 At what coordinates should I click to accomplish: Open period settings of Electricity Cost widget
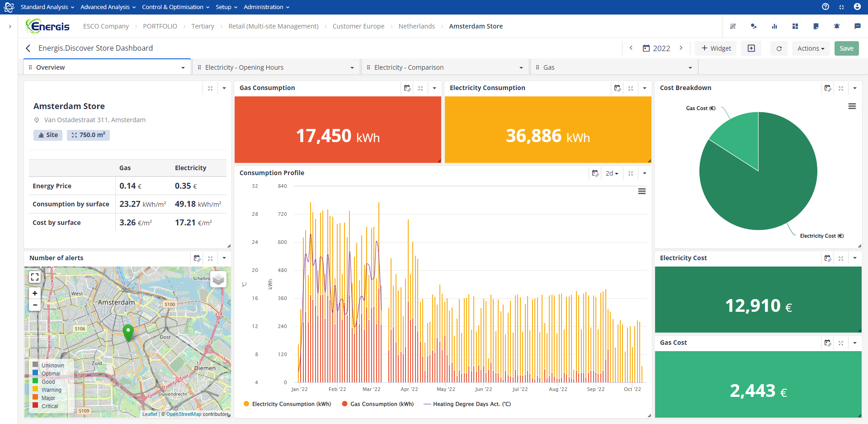click(828, 258)
